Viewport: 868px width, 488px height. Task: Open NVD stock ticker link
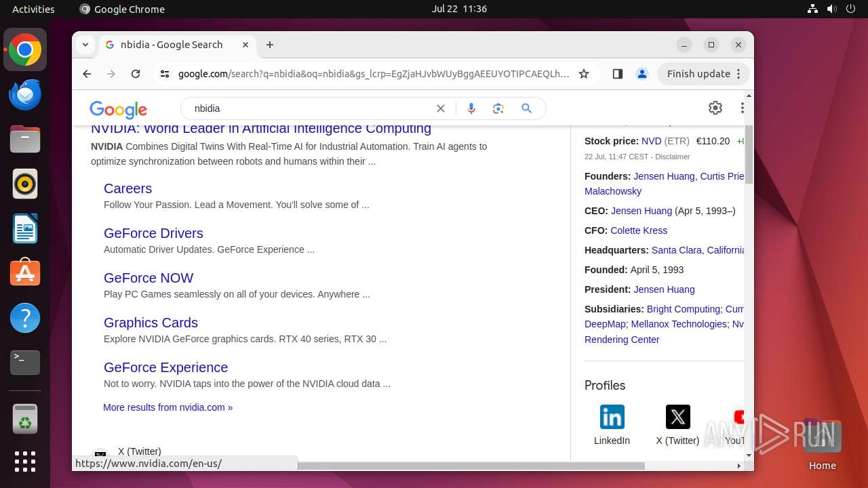pyautogui.click(x=651, y=141)
